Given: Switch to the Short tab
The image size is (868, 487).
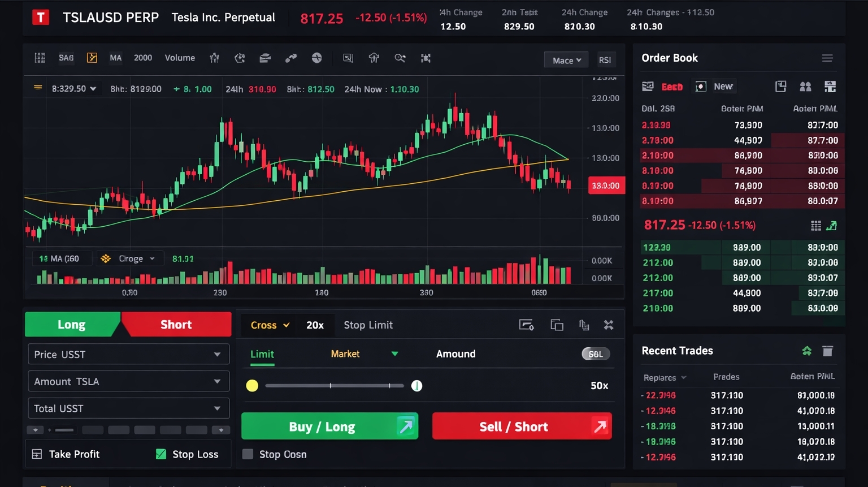Looking at the screenshot, I should click(x=176, y=325).
